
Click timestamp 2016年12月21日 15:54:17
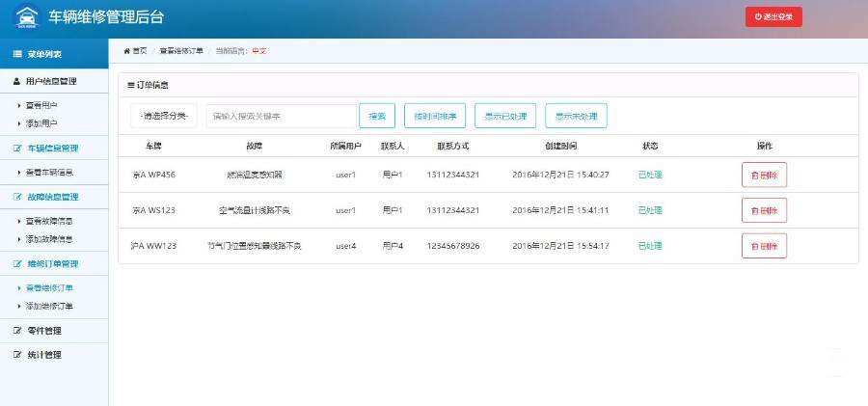coord(560,246)
